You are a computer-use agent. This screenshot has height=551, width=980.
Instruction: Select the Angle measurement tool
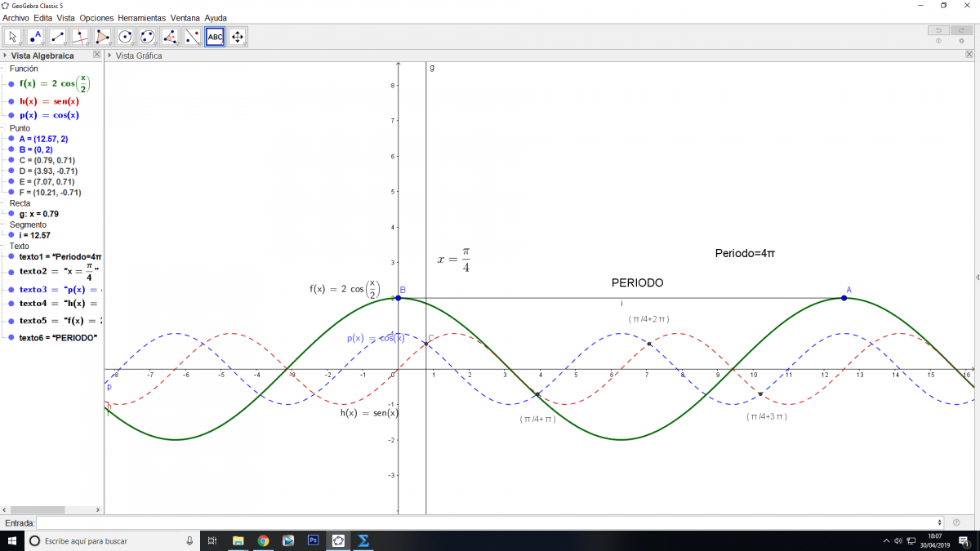pyautogui.click(x=170, y=37)
